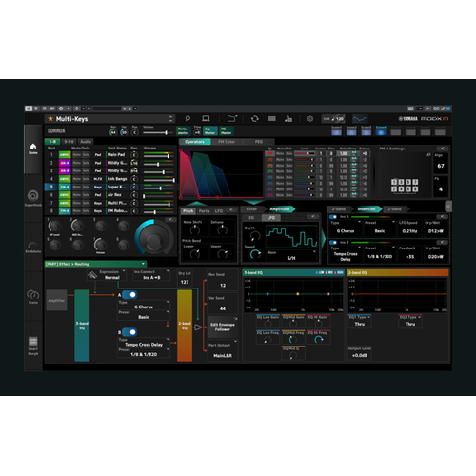Click the popout icon on knobs panel
The image size is (476, 476).
click(x=170, y=219)
